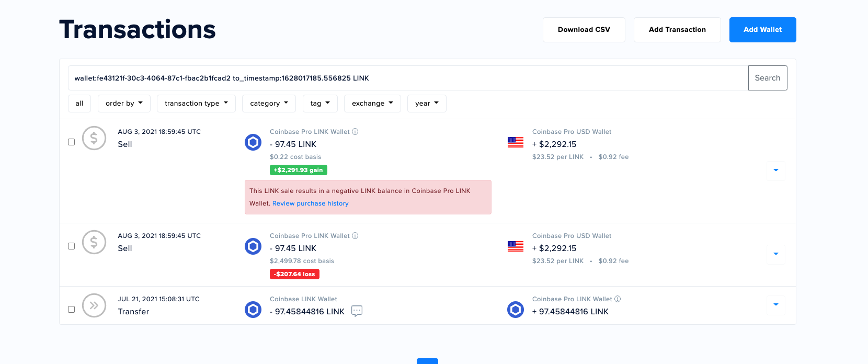The image size is (868, 364).
Task: Click the Transactions page heading
Action: (138, 29)
